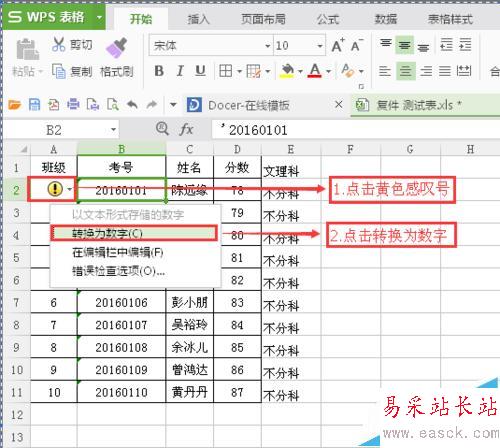Close the Docer-在线模板 tab
The width and height of the screenshot is (500, 448).
point(338,105)
